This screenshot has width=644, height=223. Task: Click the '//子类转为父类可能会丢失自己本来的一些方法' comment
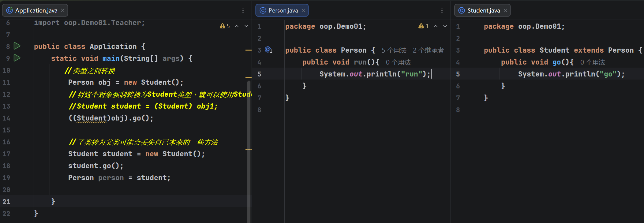tap(143, 142)
